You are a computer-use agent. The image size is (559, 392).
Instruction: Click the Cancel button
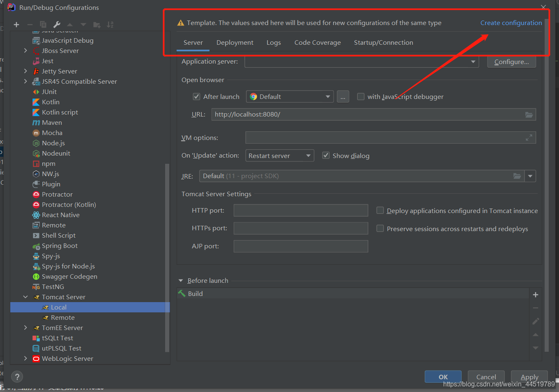(486, 377)
